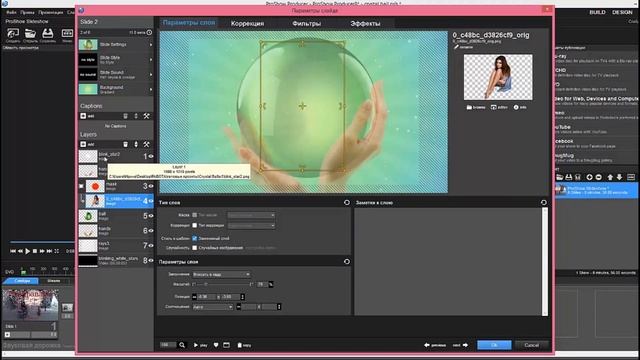The height and width of the screenshot is (360, 640).
Task: Select the Параметры слоя tab
Action: coord(189,23)
